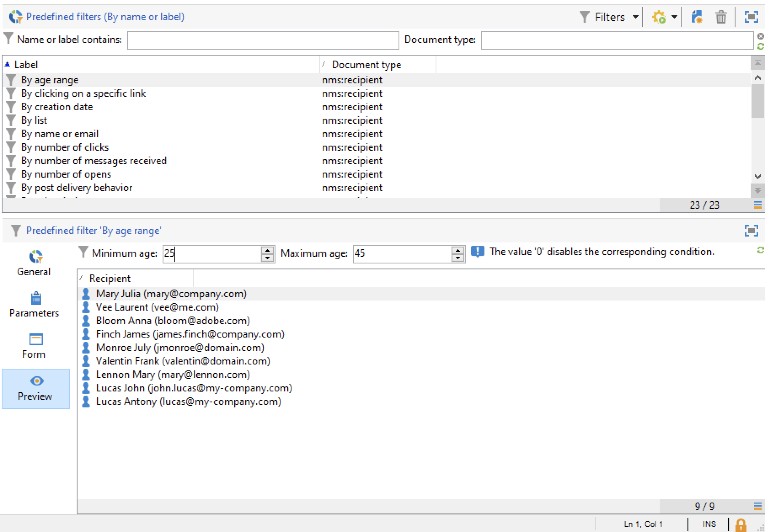Sort by the Label column header

(161, 64)
